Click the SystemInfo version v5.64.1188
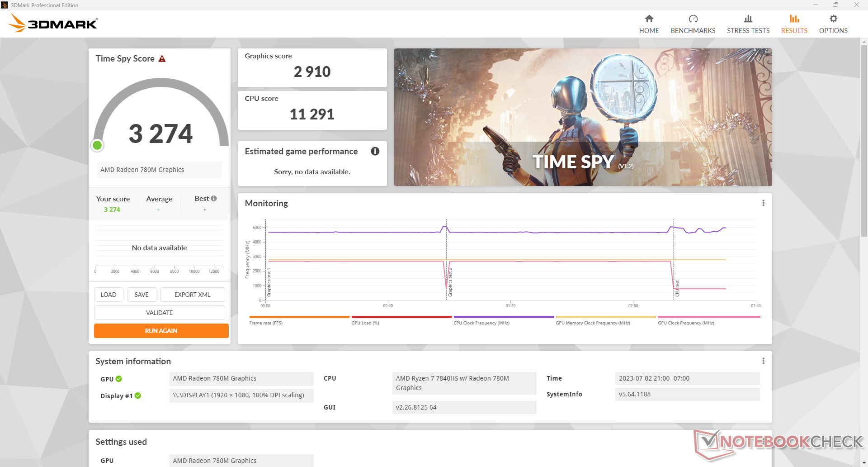 (x=687, y=394)
